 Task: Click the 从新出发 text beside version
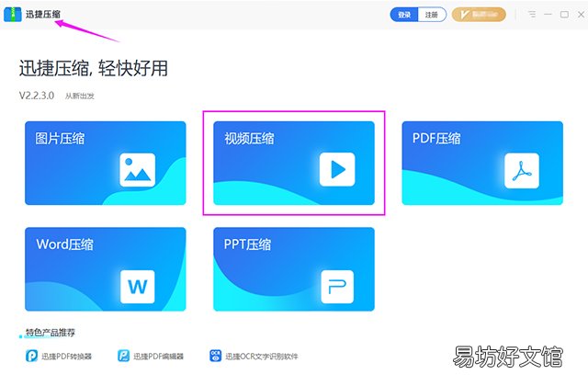(x=80, y=96)
